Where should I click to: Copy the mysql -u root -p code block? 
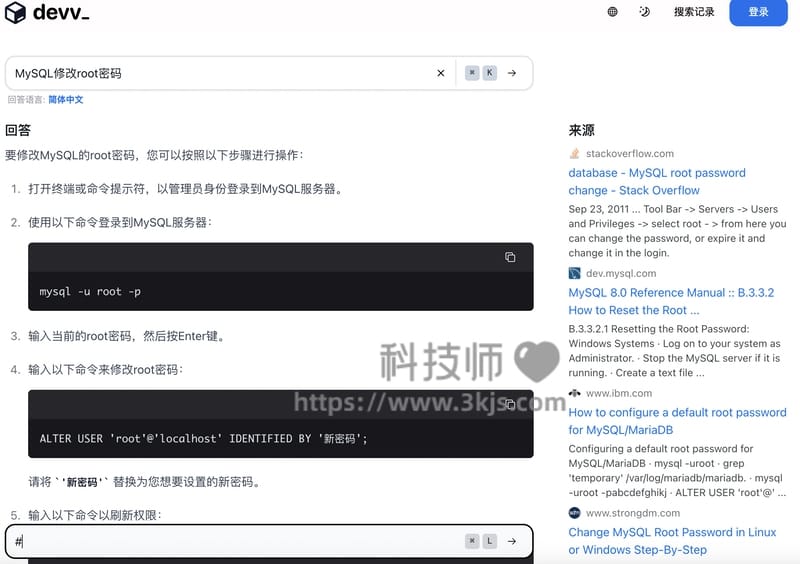(x=510, y=257)
